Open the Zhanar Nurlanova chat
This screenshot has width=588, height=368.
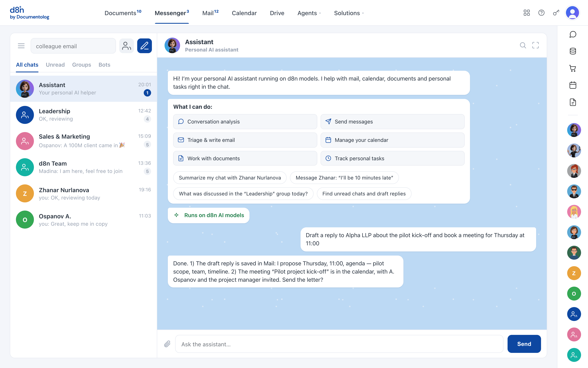83,193
